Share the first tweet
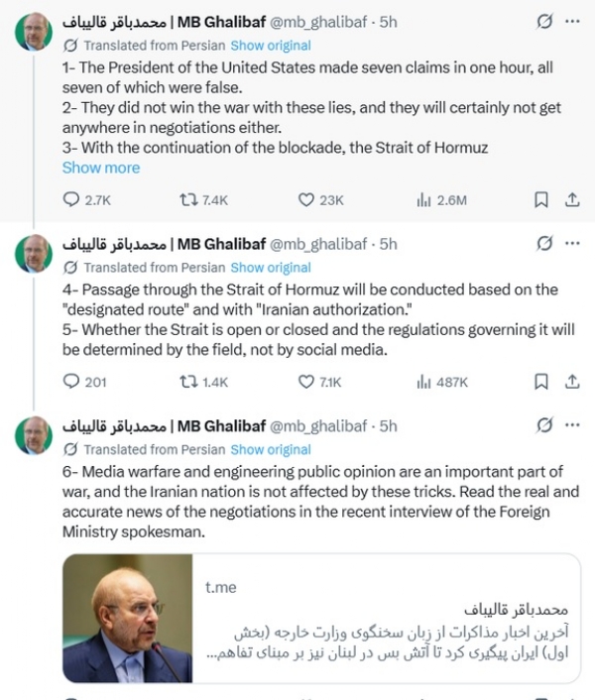Image resolution: width=595 pixels, height=700 pixels. (x=571, y=199)
